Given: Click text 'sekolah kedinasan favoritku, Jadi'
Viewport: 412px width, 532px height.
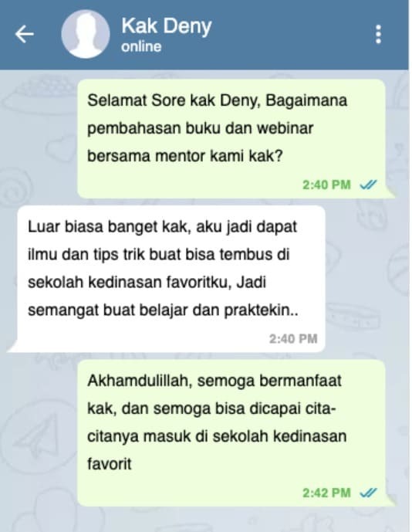Looking at the screenshot, I should 147,282.
